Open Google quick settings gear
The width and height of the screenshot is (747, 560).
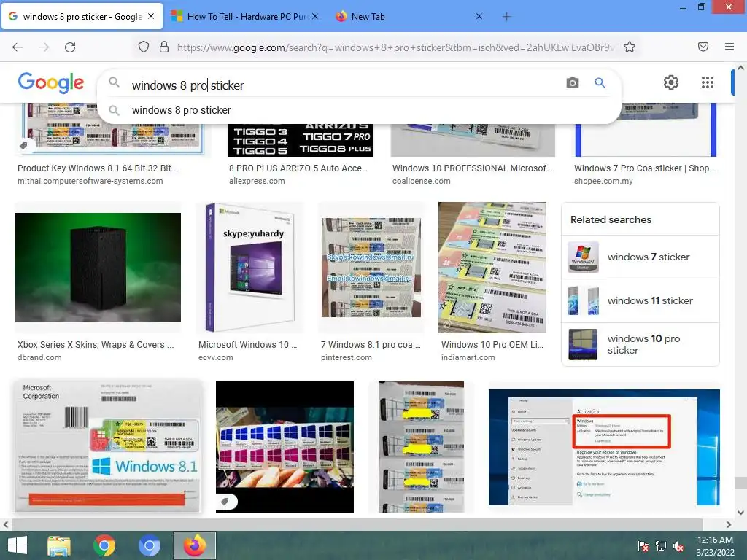(x=671, y=82)
